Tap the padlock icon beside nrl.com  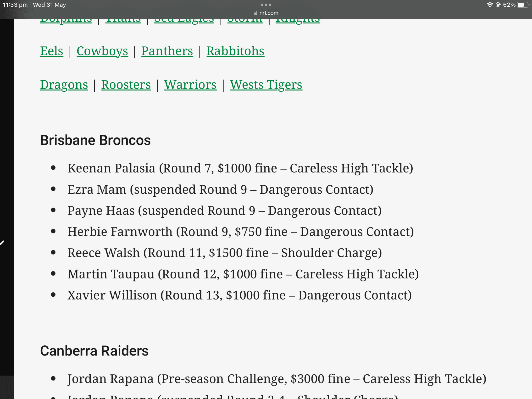tap(256, 13)
